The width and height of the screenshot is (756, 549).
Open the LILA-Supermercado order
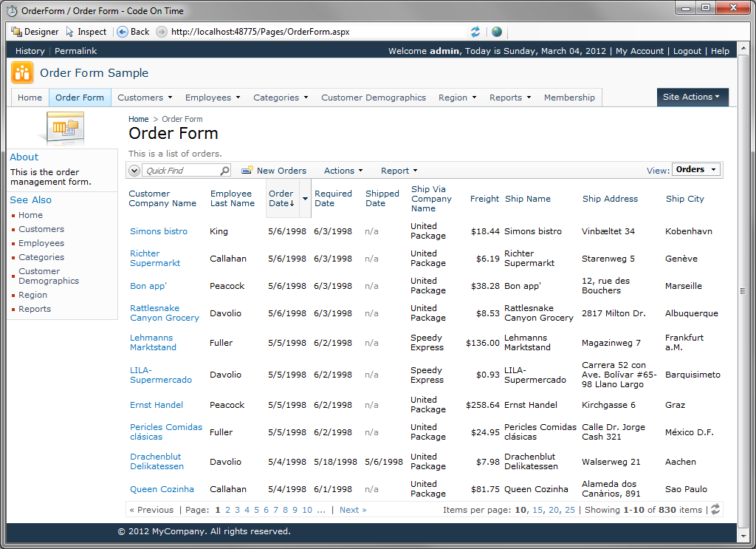160,375
